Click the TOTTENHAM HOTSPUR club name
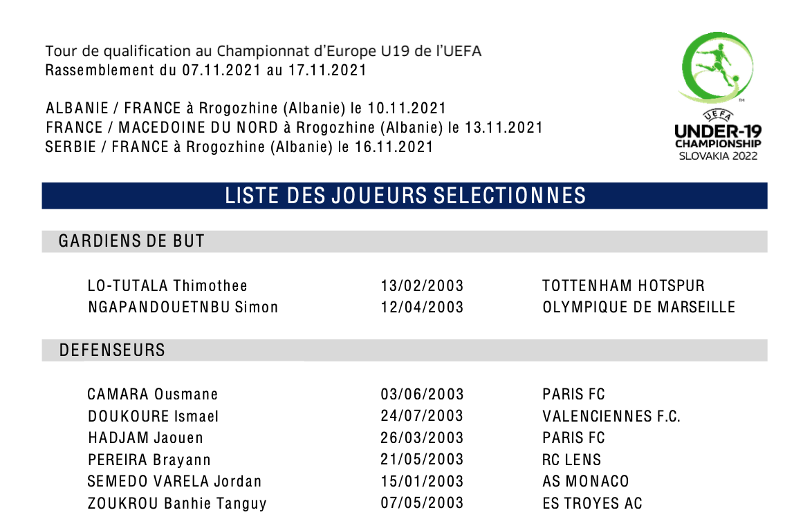 [x=623, y=286]
